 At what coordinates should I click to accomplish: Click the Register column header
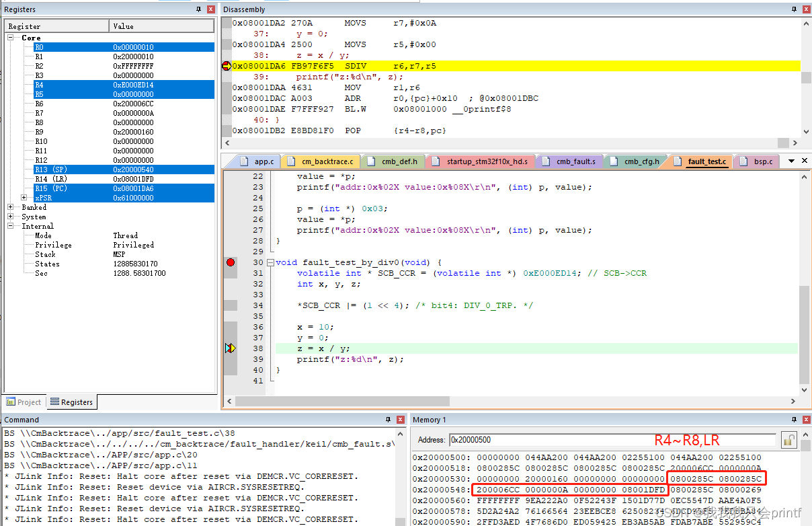(x=57, y=26)
